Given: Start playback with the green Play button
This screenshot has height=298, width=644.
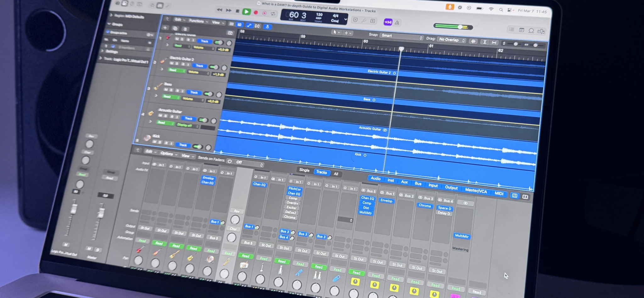Looking at the screenshot, I should click(247, 12).
